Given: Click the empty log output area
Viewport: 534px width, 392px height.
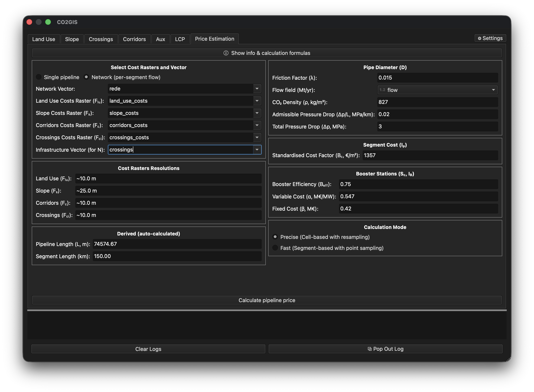Looking at the screenshot, I should [267, 325].
